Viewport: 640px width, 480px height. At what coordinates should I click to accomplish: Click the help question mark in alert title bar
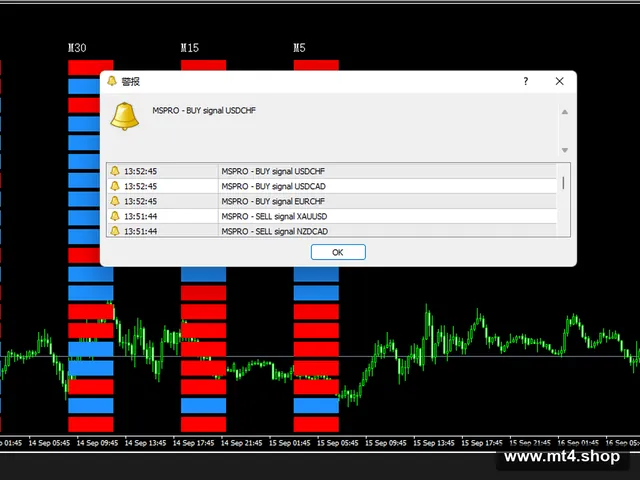pyautogui.click(x=526, y=81)
